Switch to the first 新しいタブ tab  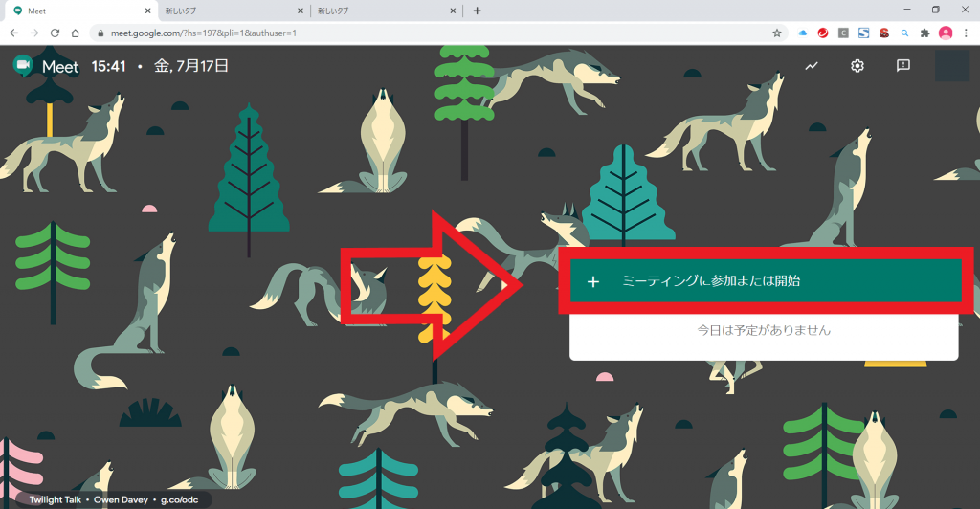tap(234, 11)
